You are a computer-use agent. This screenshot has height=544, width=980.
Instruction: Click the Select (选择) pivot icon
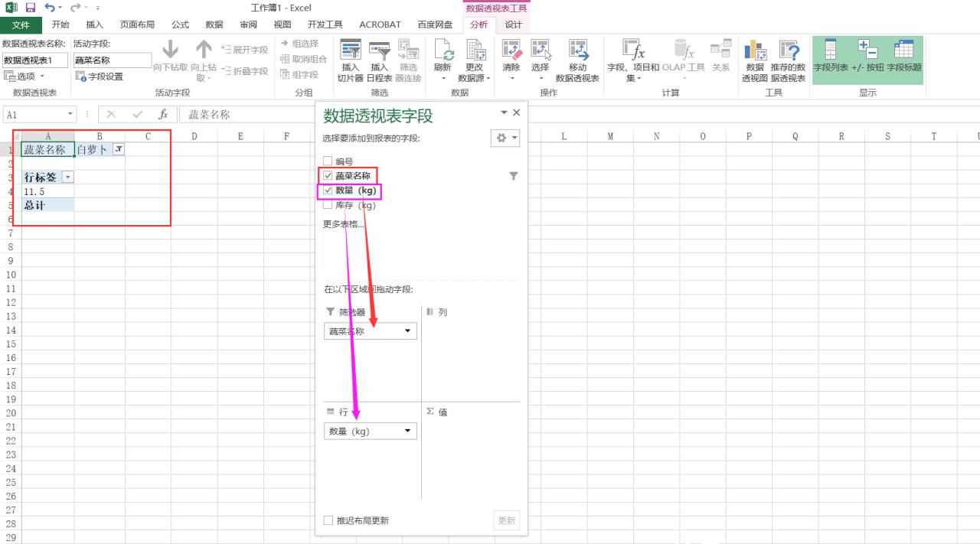coord(541,61)
